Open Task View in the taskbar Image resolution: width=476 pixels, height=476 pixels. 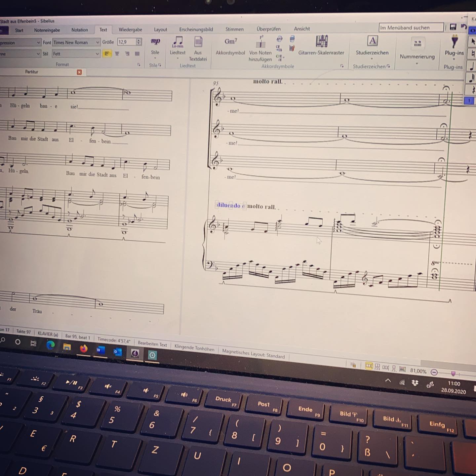pos(33,343)
